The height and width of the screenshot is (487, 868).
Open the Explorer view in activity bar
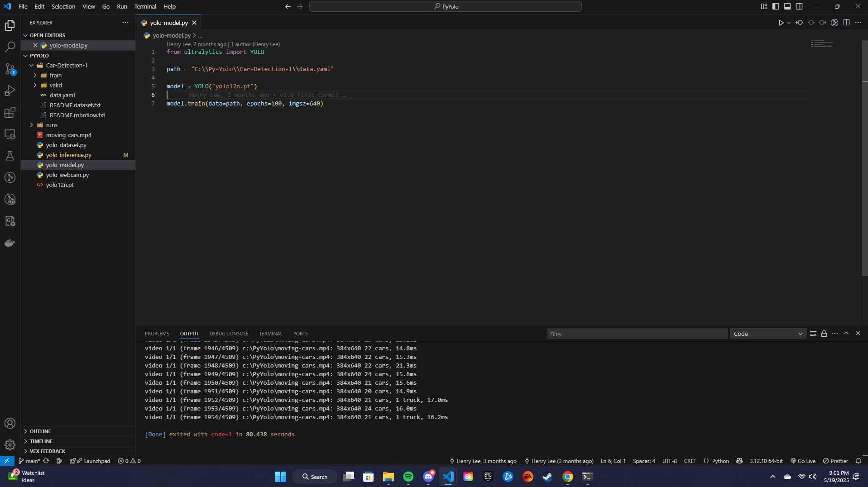coord(10,25)
